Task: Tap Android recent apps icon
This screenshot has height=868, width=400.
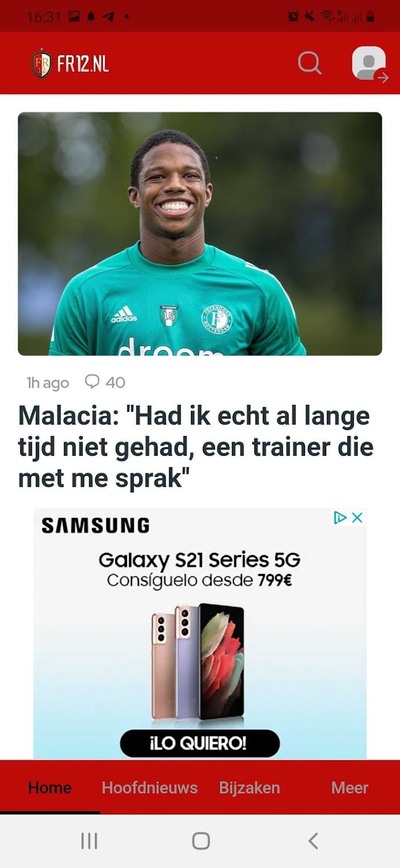Action: point(89,841)
